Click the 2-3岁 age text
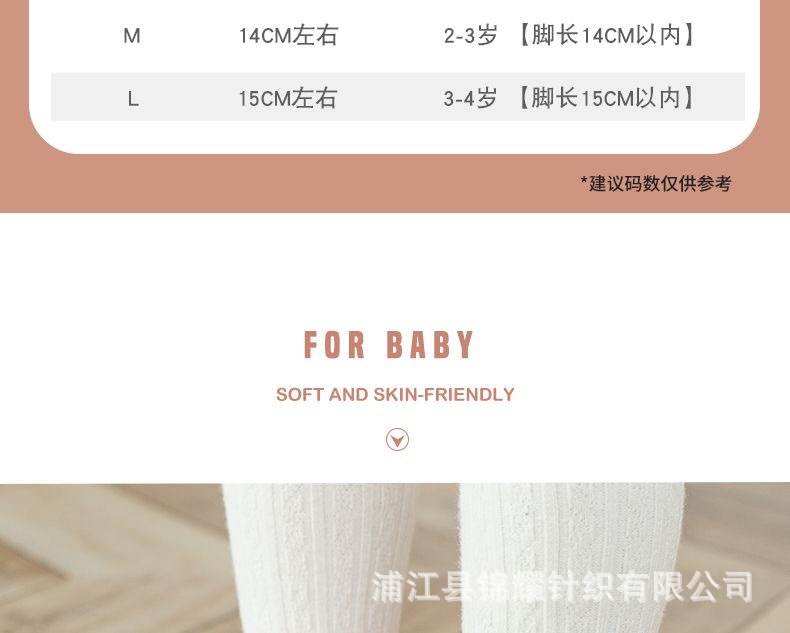The height and width of the screenshot is (633, 790). click(x=471, y=36)
